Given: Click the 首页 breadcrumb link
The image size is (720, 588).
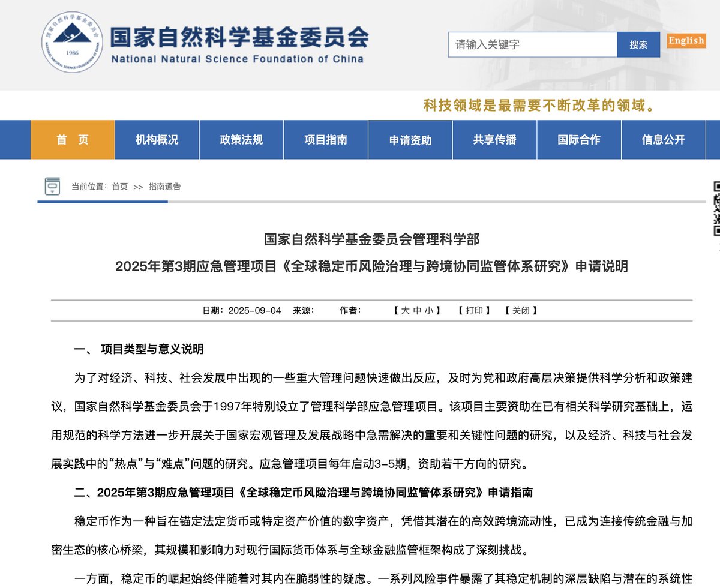Looking at the screenshot, I should click(x=119, y=187).
